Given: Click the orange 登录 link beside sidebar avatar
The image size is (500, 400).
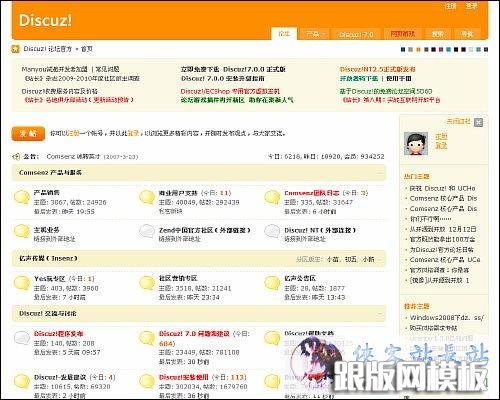Looking at the screenshot, I should tap(441, 145).
